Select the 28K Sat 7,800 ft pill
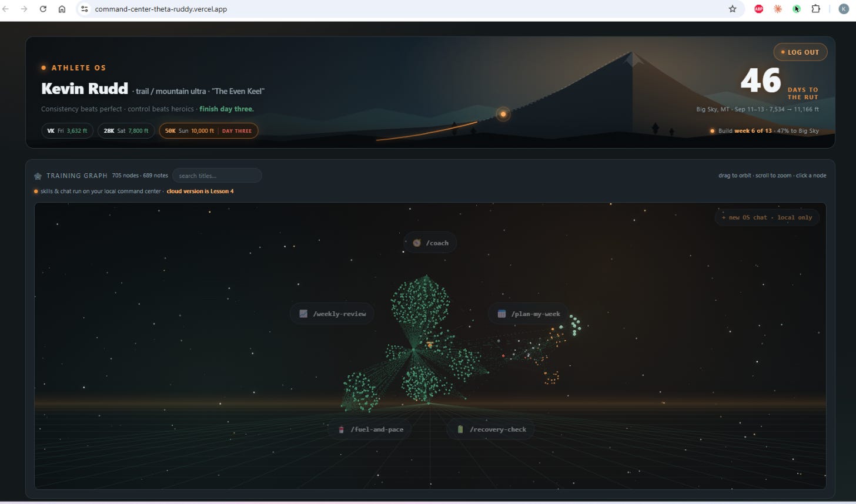 click(x=126, y=131)
